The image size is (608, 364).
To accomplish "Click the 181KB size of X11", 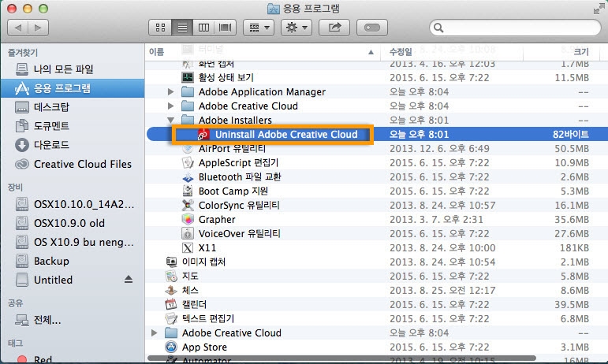I will click(574, 248).
